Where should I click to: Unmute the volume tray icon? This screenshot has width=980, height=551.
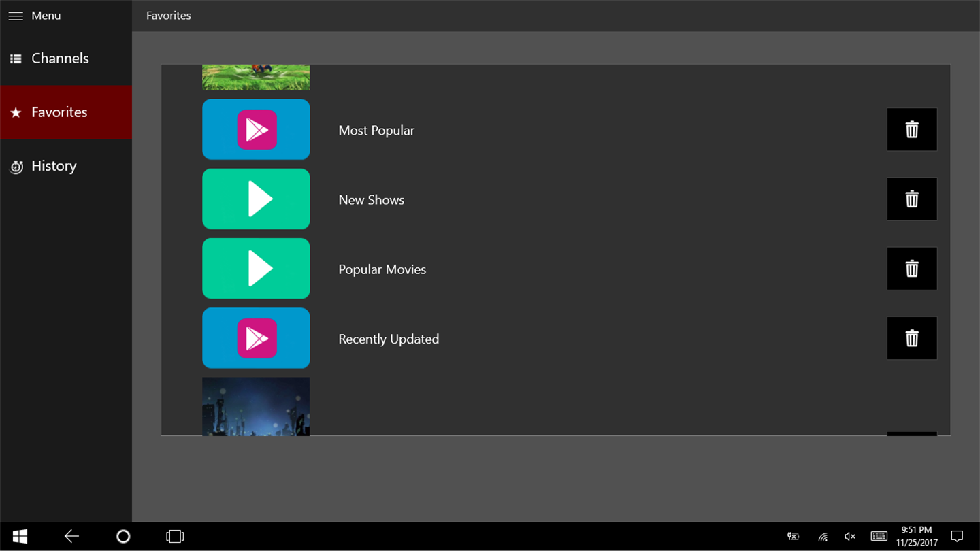(x=850, y=537)
